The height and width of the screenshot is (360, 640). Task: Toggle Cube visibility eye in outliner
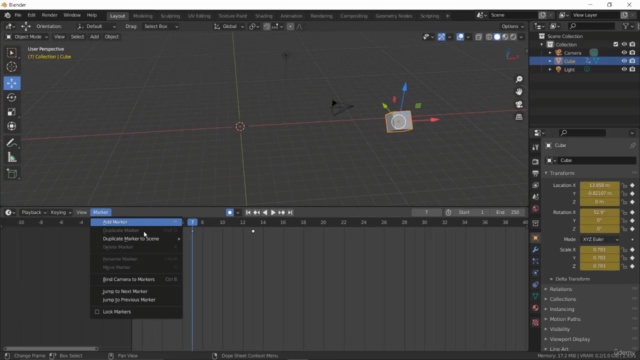[624, 61]
